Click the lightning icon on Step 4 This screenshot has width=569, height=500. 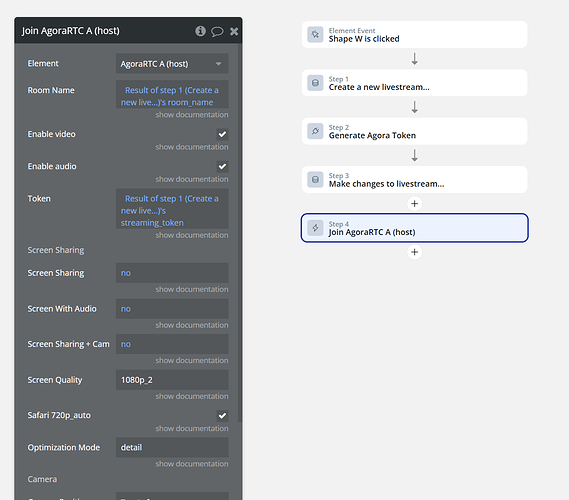[x=315, y=228]
